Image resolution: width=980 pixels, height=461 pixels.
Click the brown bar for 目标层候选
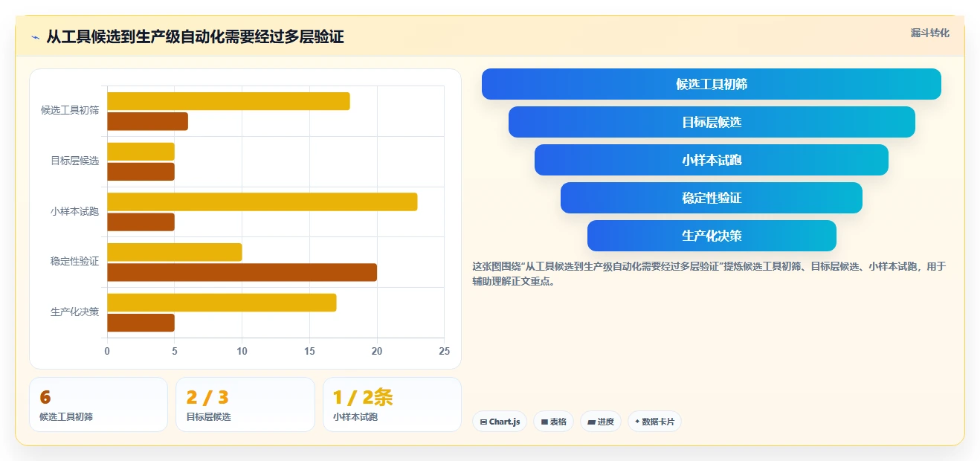click(141, 172)
